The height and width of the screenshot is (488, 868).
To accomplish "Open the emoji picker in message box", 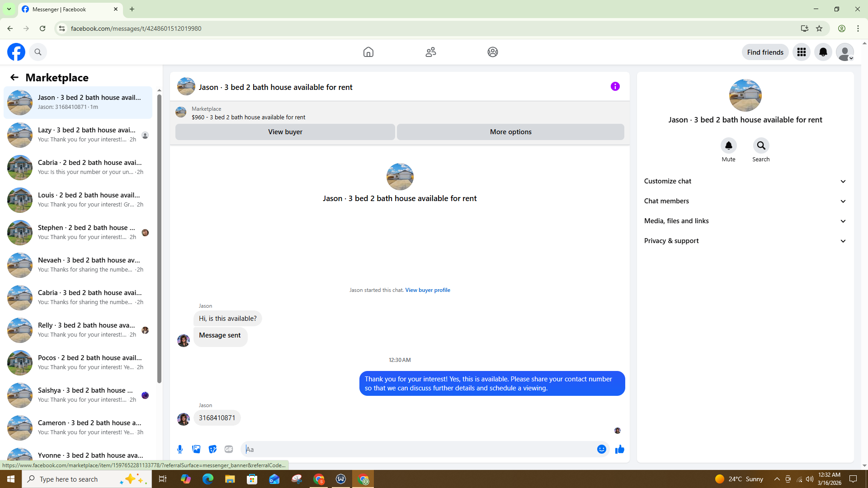I will click(601, 449).
